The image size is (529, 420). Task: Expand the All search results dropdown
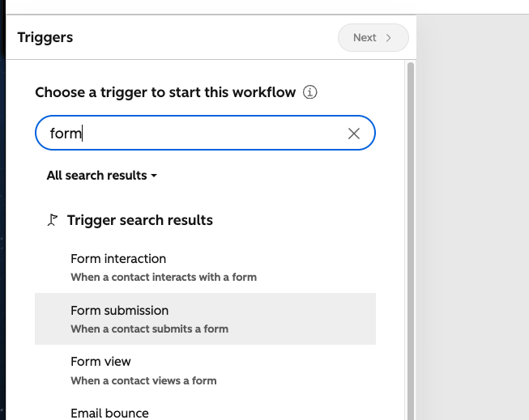pyautogui.click(x=101, y=176)
